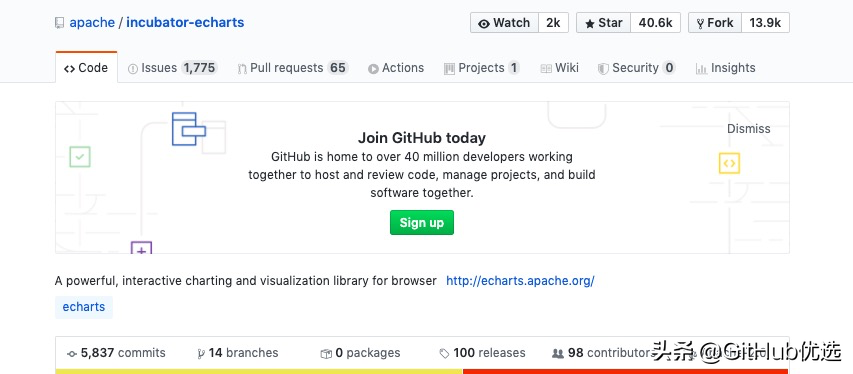This screenshot has width=853, height=374.
Task: Open the apache organization link
Action: 92,23
